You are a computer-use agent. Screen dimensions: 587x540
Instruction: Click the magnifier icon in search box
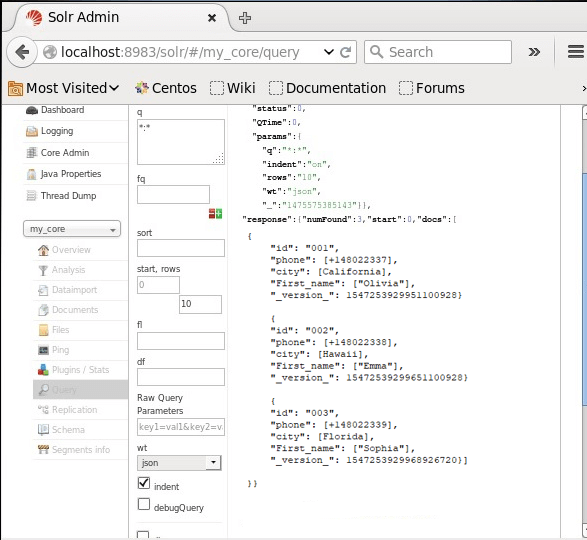[x=376, y=52]
